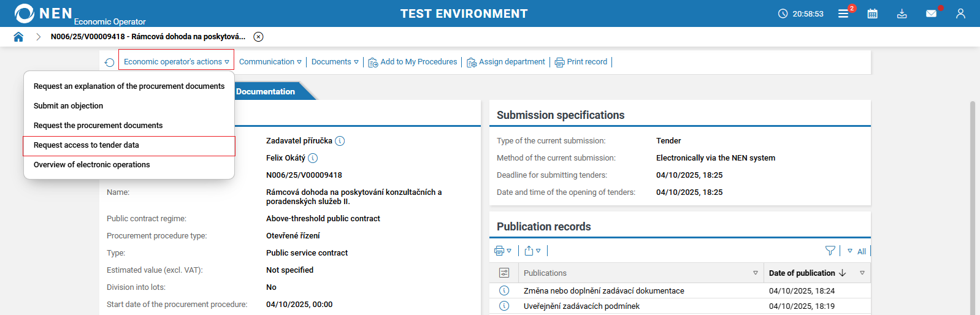Open the calendar icon in header
The width and height of the screenshot is (980, 315).
coord(872,13)
